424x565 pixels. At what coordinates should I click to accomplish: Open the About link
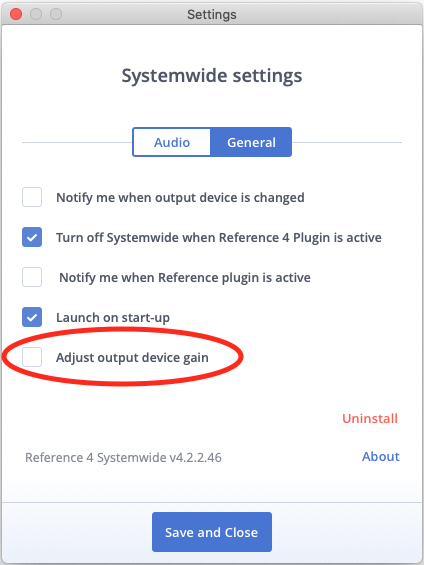(381, 457)
